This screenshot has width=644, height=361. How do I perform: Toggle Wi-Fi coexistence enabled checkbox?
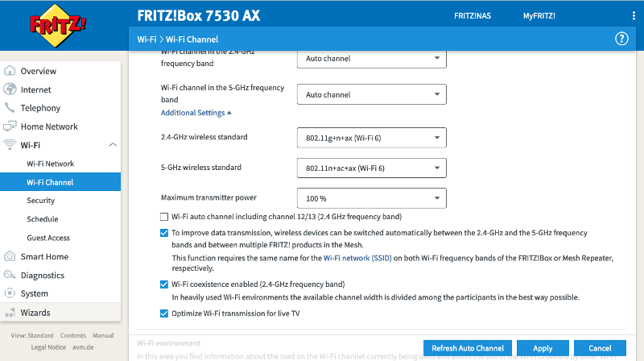164,284
